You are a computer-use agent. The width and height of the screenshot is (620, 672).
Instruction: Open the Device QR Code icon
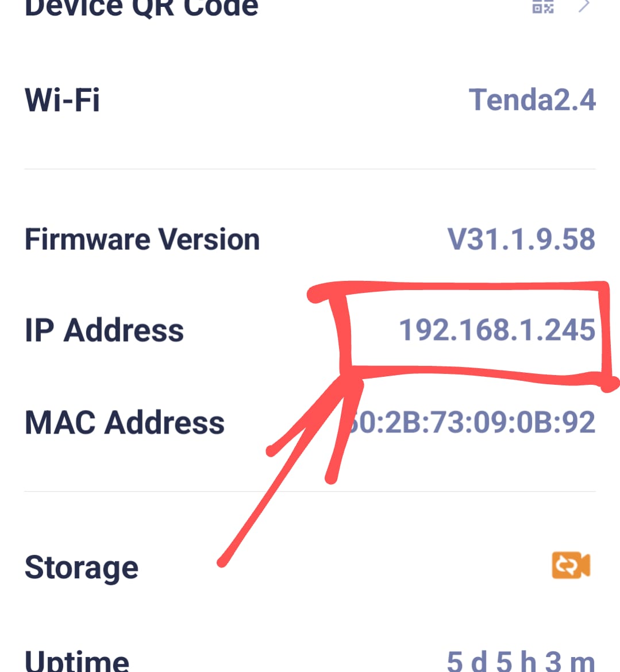pos(543,6)
